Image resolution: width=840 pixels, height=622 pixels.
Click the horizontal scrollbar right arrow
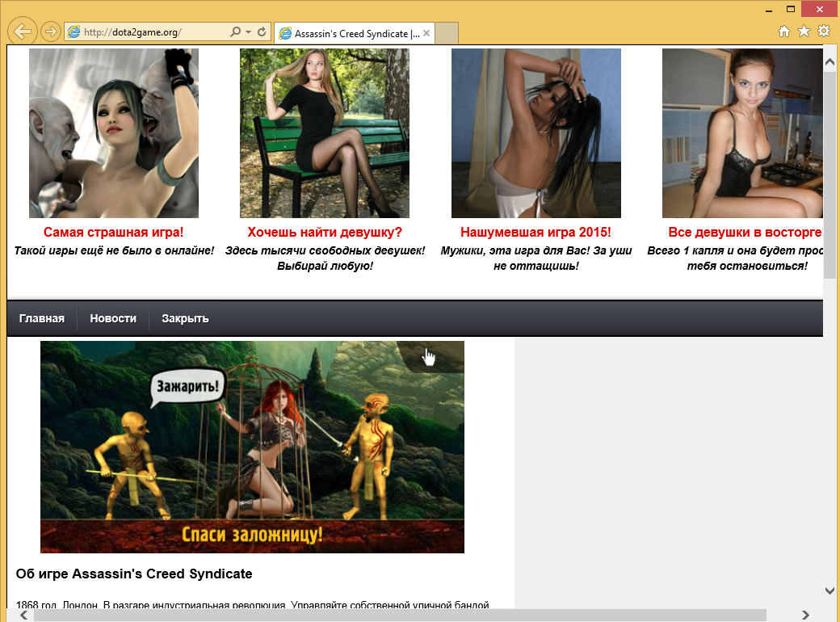coord(804,616)
